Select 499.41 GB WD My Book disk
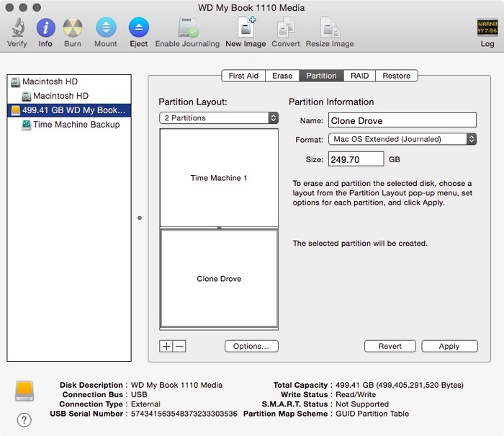Viewport: 504px width, 436px height. (x=69, y=110)
